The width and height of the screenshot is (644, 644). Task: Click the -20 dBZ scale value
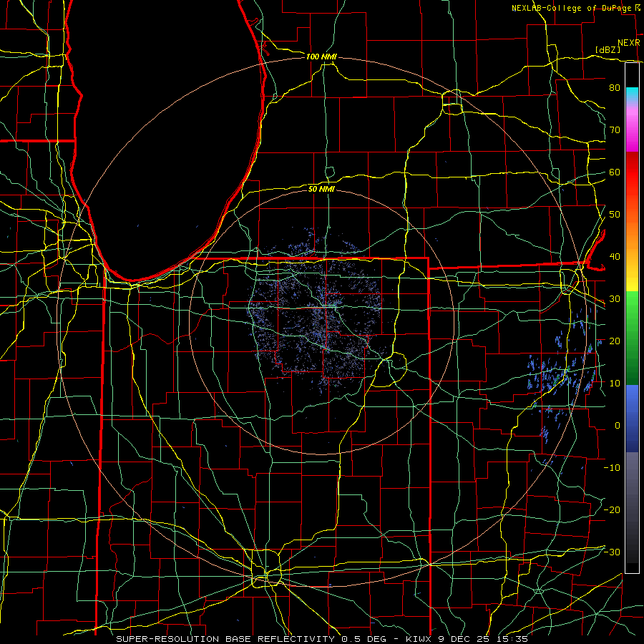pos(612,509)
